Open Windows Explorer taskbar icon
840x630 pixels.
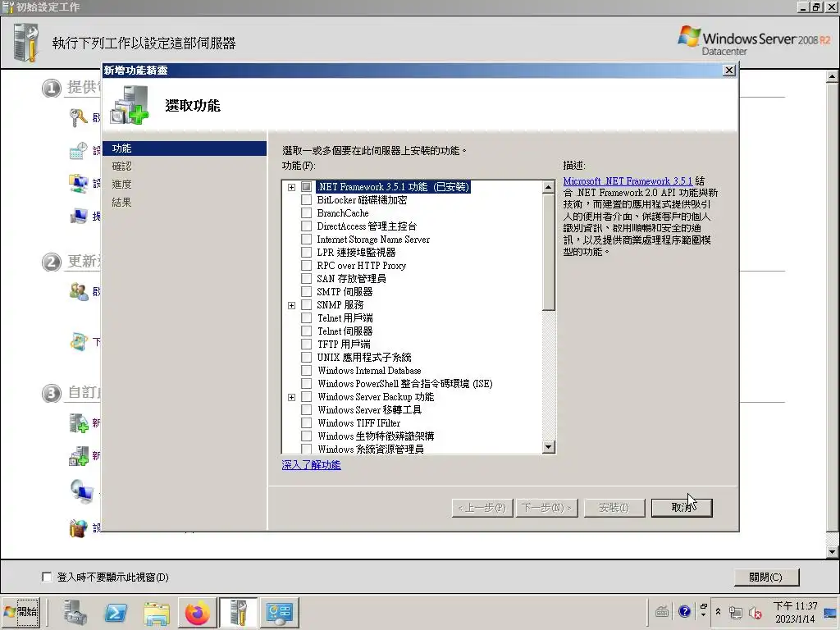pos(157,613)
